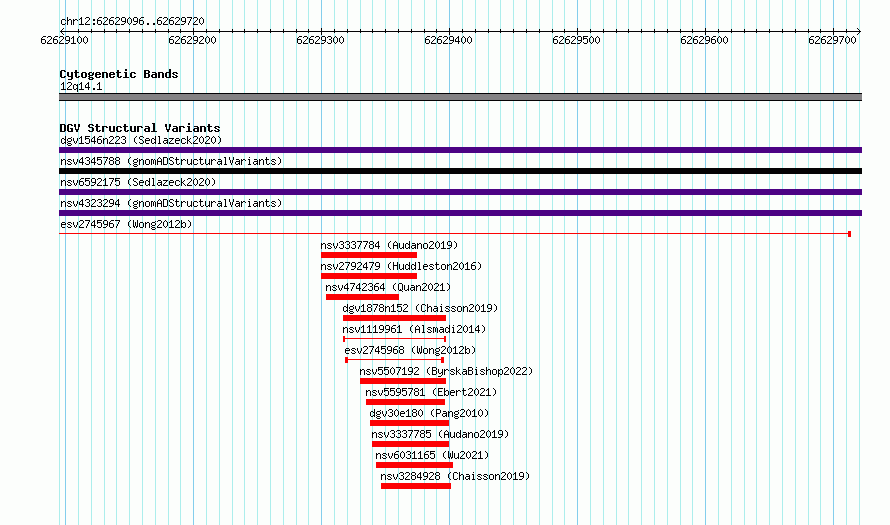The image size is (890, 525).
Task: Click ruler position 62629600
Action: (x=704, y=40)
